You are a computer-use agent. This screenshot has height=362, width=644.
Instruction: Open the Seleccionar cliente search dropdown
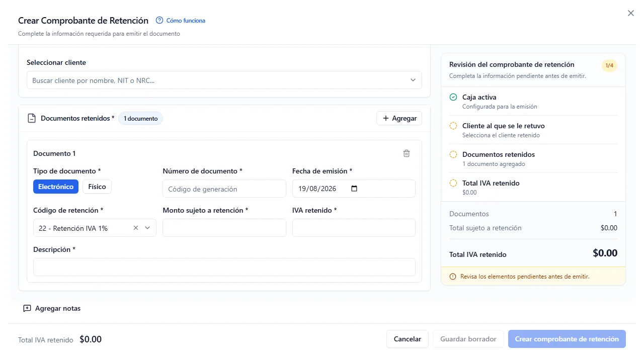tap(224, 80)
